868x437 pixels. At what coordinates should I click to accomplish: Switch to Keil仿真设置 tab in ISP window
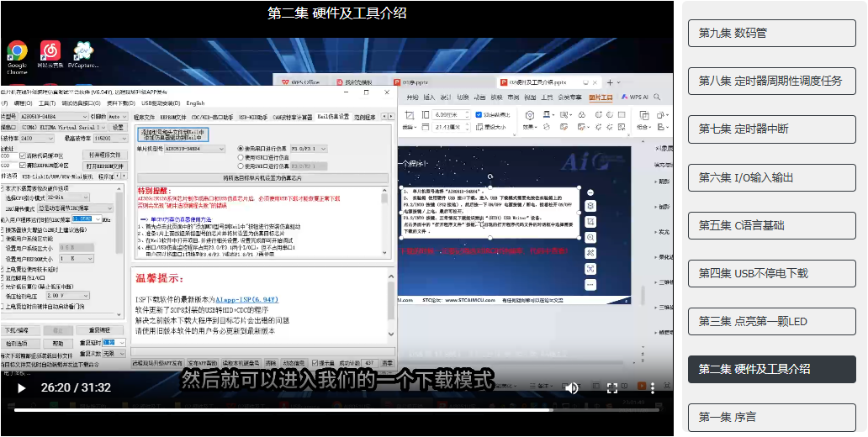pos(333,117)
